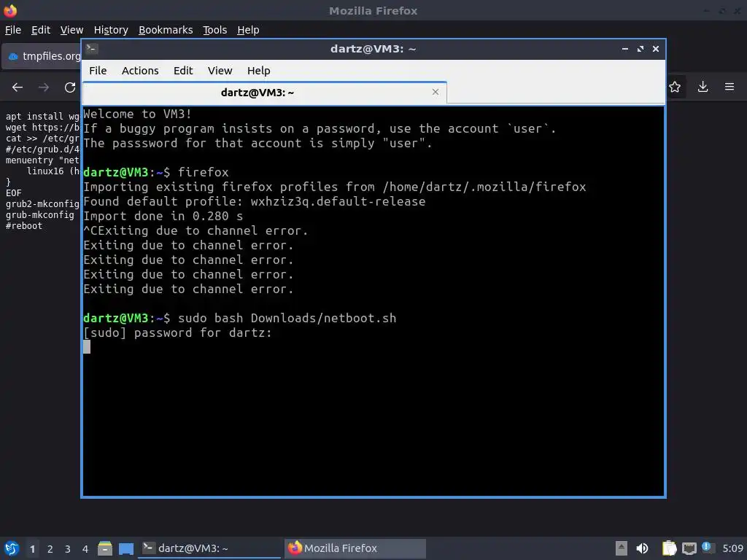Click 'EOF' text in Firefox page
Screen dimensions: 747x560
point(13,193)
